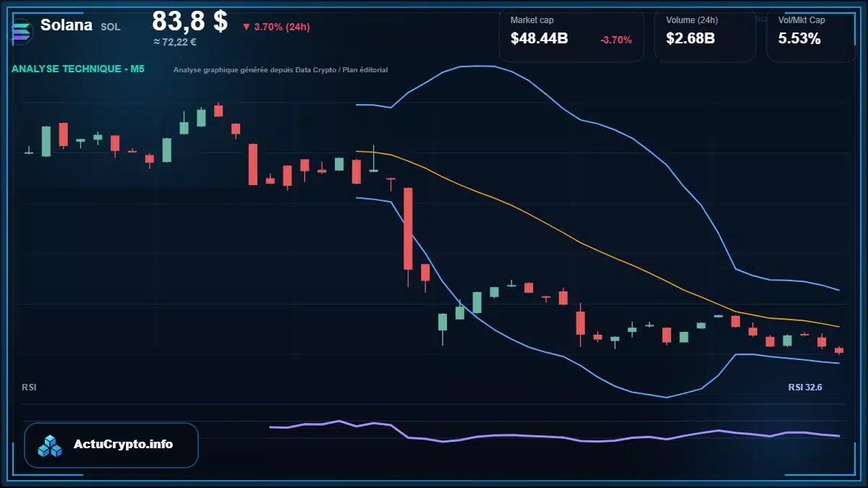Click the RSI 32.6 reading
Image resolution: width=868 pixels, height=488 pixels.
tap(805, 388)
